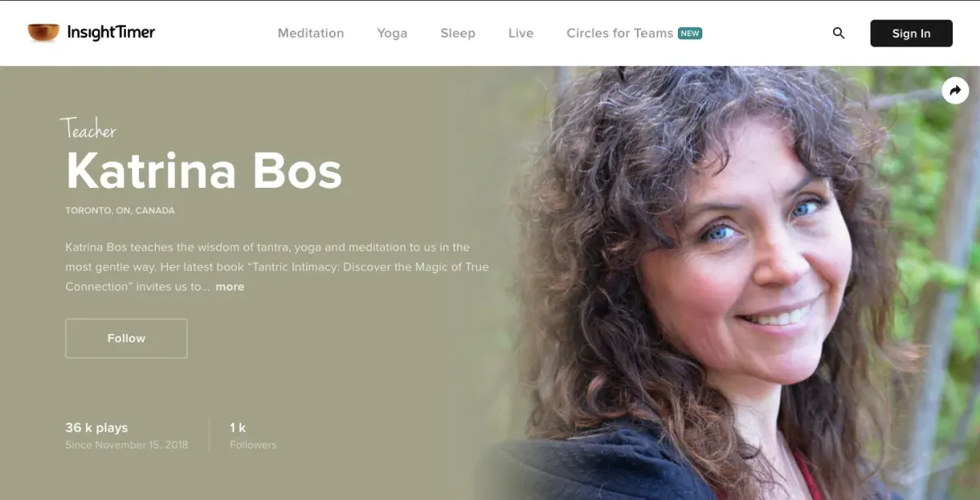Image resolution: width=980 pixels, height=500 pixels.
Task: Click the Sign In button
Action: coord(911,33)
